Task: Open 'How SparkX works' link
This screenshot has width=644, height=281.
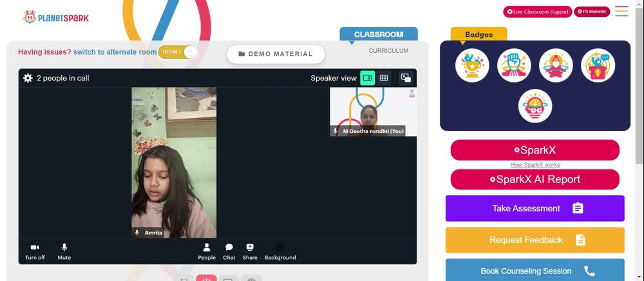Action: coord(535,165)
